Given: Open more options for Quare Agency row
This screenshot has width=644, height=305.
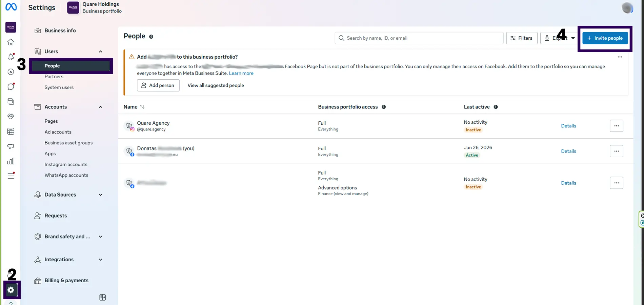Looking at the screenshot, I should pyautogui.click(x=616, y=126).
